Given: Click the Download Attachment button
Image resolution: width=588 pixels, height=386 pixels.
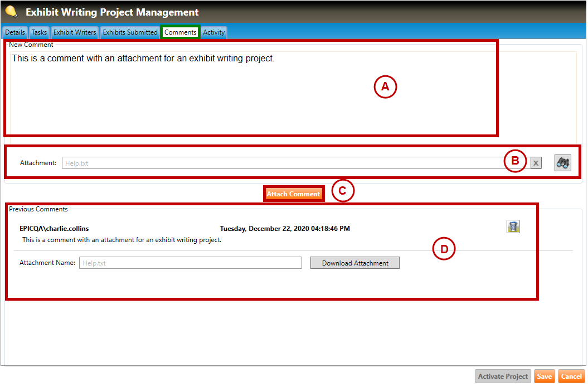Looking at the screenshot, I should point(355,263).
